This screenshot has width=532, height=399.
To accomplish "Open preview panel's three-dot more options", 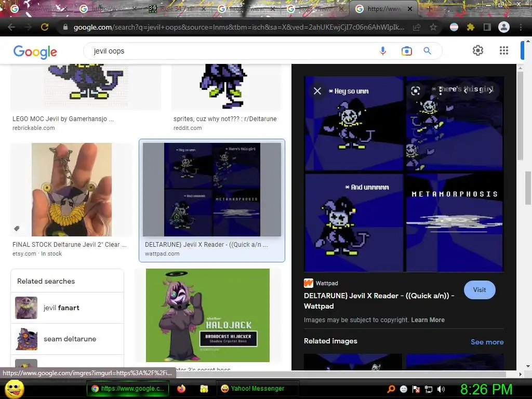I will (441, 91).
